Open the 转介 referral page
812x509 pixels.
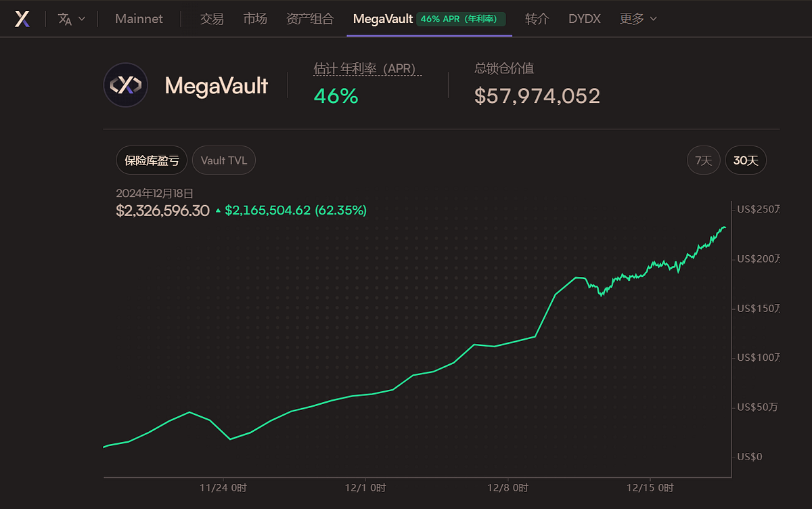[x=537, y=19]
